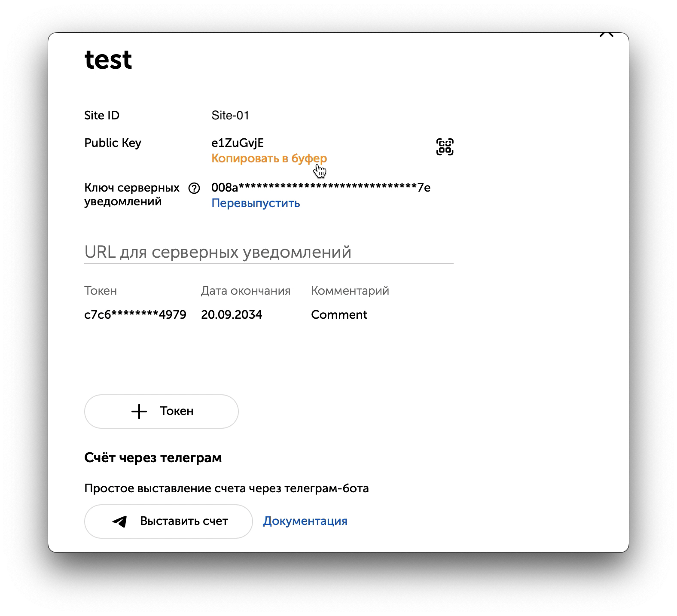Viewport: 677px width, 616px height.
Task: Open the Документация link
Action: 305,521
